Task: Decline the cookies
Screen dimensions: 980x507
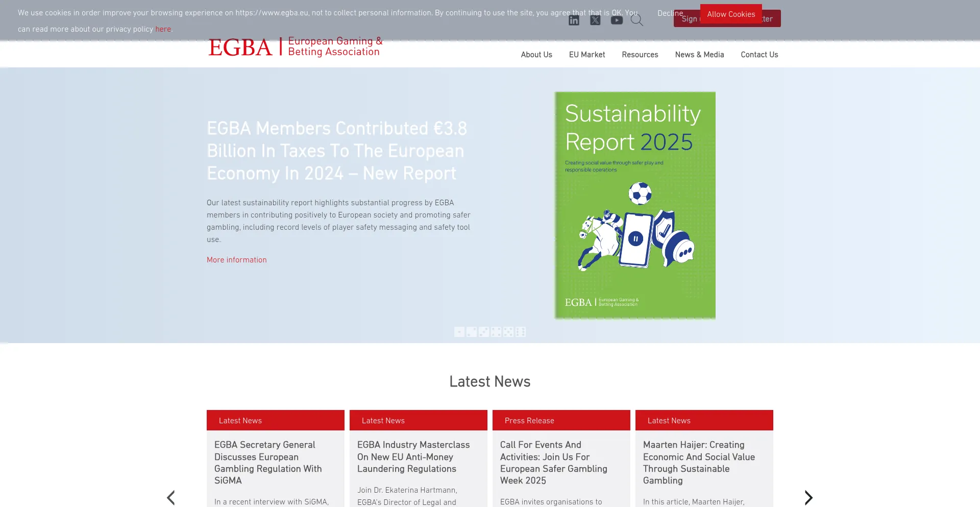Action: (x=670, y=13)
